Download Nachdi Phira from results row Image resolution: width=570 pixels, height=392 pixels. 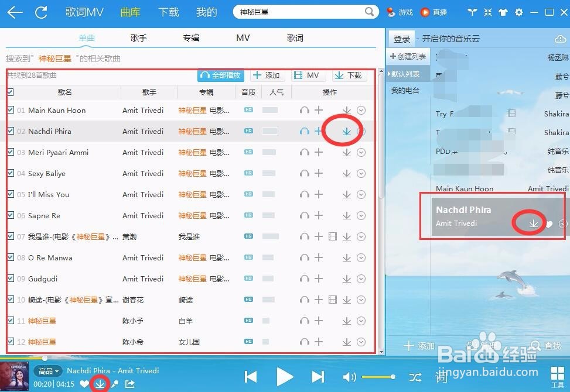point(346,132)
